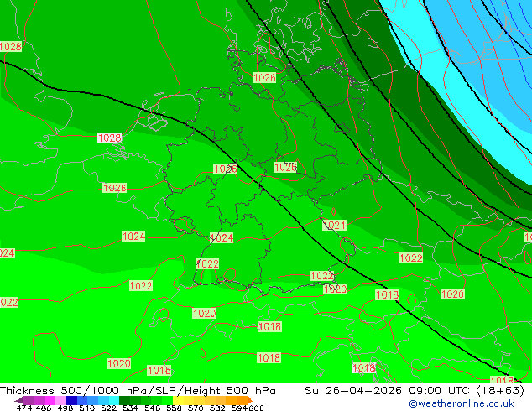Click the chart title 'Thickness 500/1000 hPa/SLP/Height 500 hPa'
Screen dimensions: 532x411
[138, 391]
